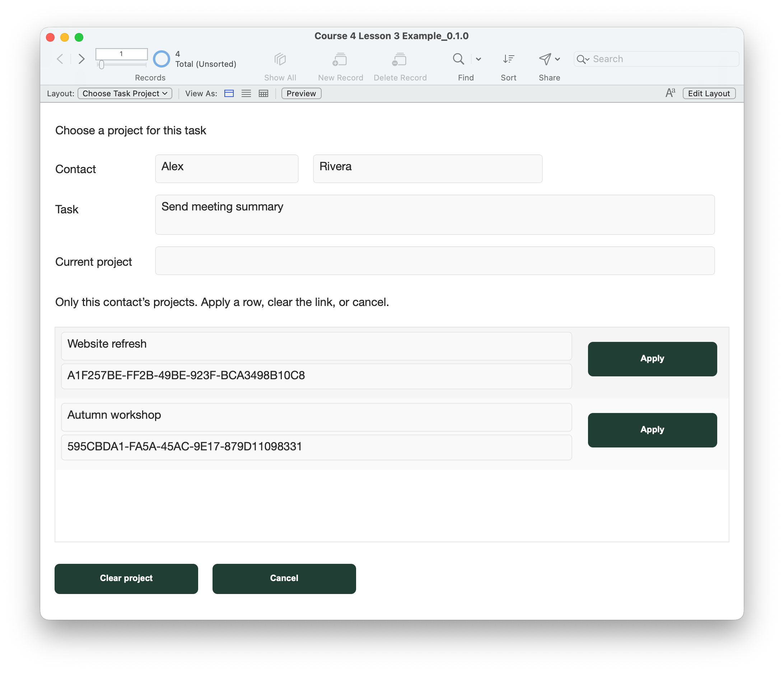
Task: Click the empty Current project field
Action: tap(435, 260)
